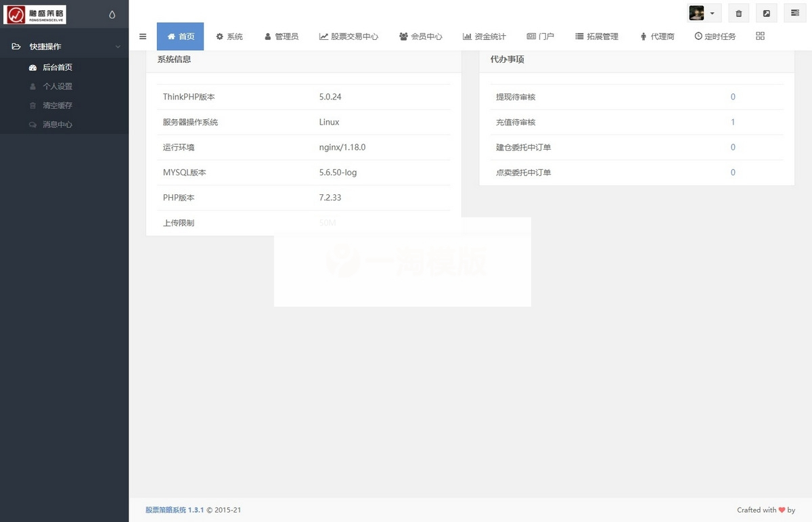Open message list icon at top right
This screenshot has height=522, width=812.
tap(794, 13)
